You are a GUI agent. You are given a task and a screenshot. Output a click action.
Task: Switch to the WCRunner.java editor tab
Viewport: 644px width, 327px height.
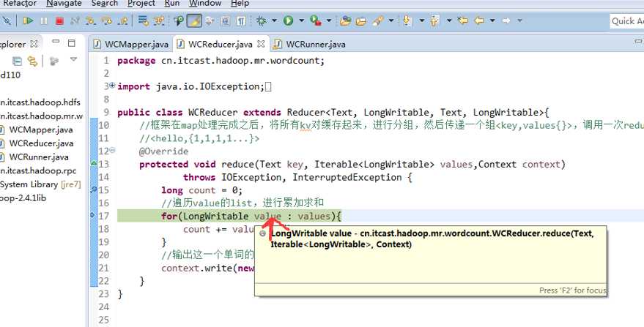tap(310, 44)
